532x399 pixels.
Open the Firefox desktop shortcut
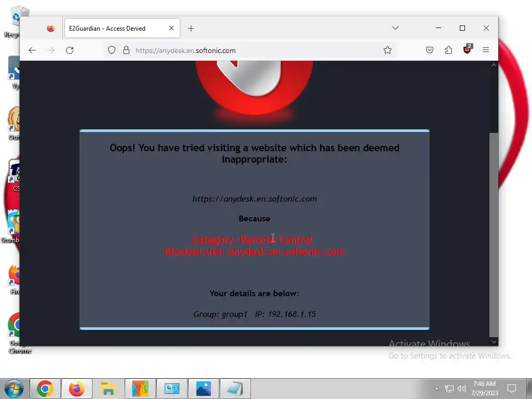pyautogui.click(x=14, y=280)
